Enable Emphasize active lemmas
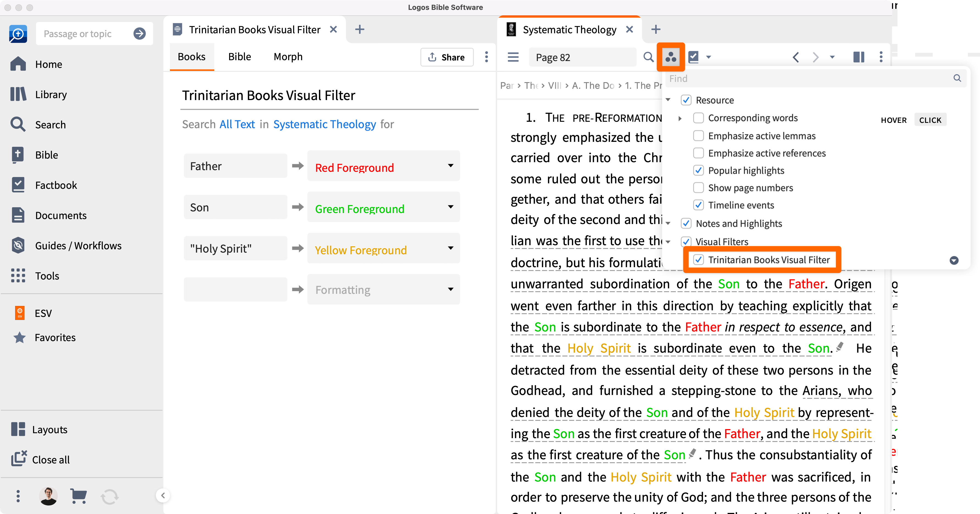This screenshot has height=514, width=980. click(x=698, y=136)
